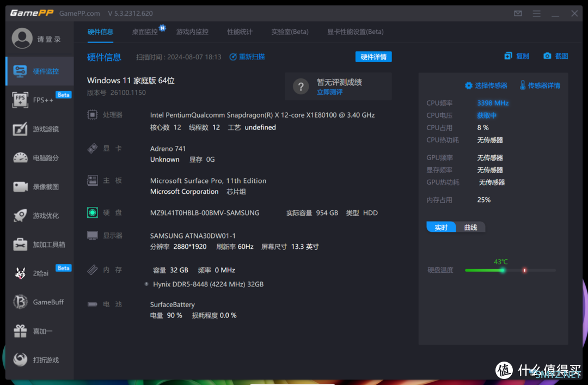
Task: Click the 复制 copy icon
Action: point(508,56)
